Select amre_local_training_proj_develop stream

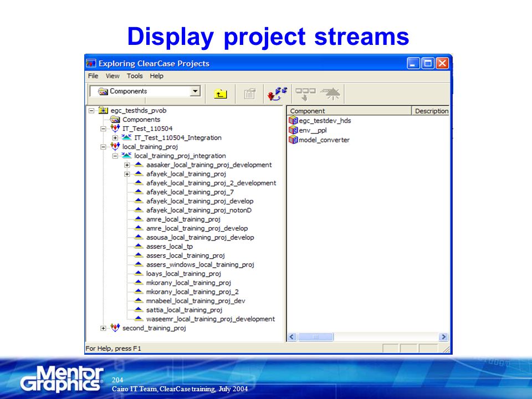click(197, 228)
